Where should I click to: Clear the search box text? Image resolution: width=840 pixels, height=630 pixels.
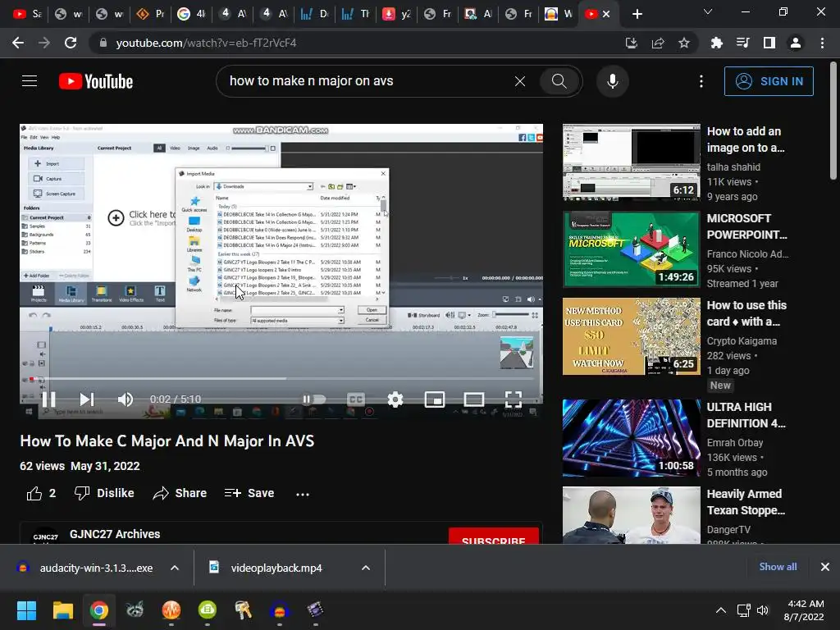pyautogui.click(x=519, y=81)
